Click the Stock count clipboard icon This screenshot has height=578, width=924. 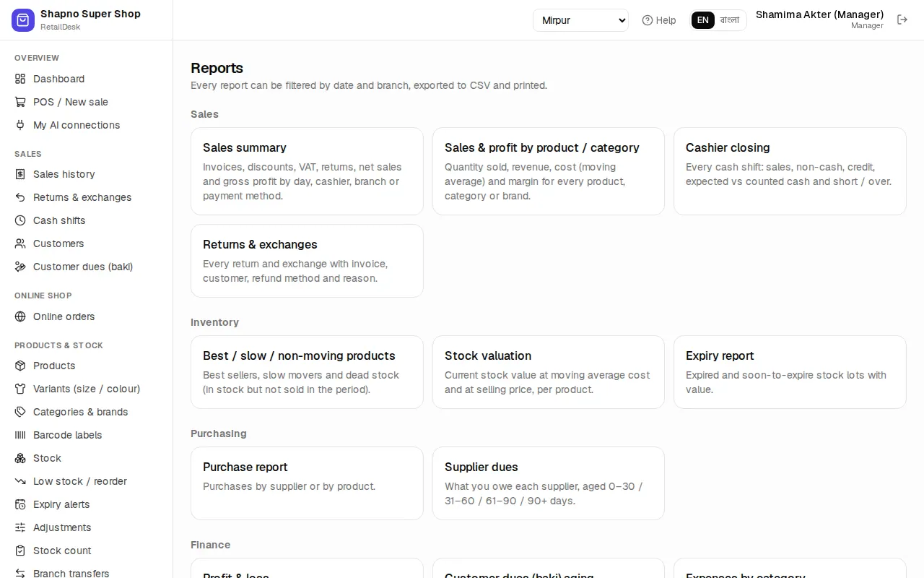(20, 551)
